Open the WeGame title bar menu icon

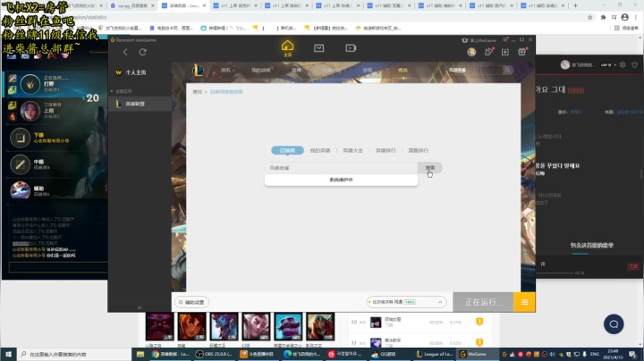click(x=505, y=40)
